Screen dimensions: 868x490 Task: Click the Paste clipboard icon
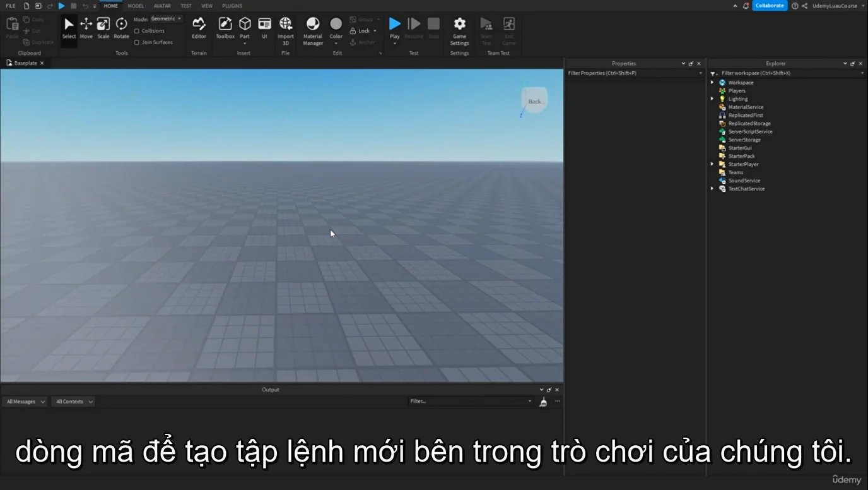(12, 24)
